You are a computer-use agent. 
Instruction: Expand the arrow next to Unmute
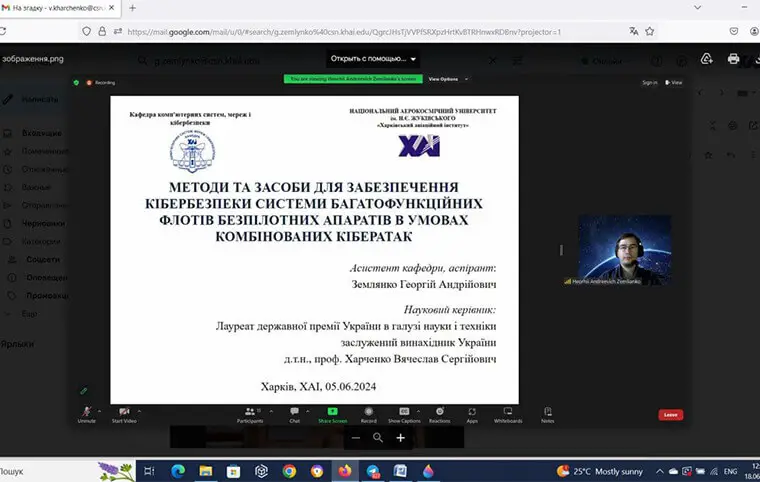click(99, 411)
